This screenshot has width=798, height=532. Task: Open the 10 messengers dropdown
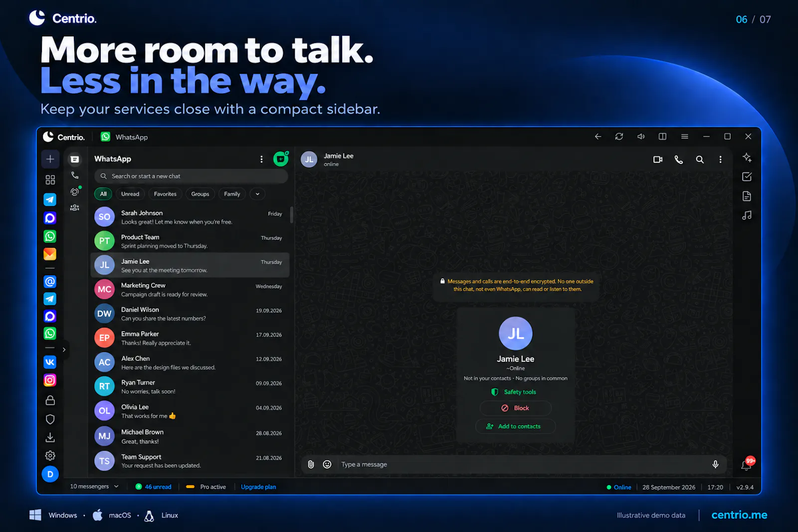click(x=94, y=487)
